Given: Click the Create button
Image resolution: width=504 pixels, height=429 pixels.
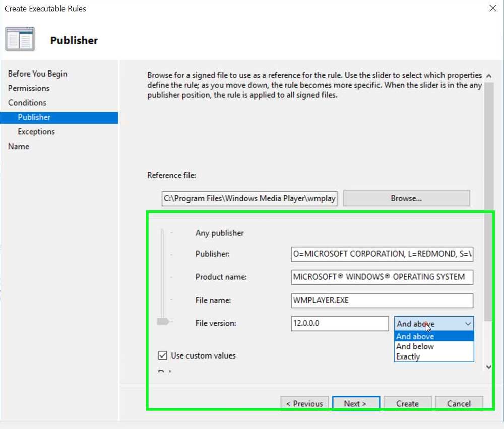Looking at the screenshot, I should click(x=407, y=403).
